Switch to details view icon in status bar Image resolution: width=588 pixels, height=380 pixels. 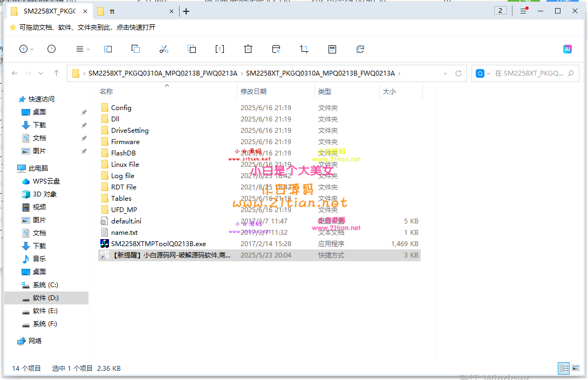pos(564,368)
